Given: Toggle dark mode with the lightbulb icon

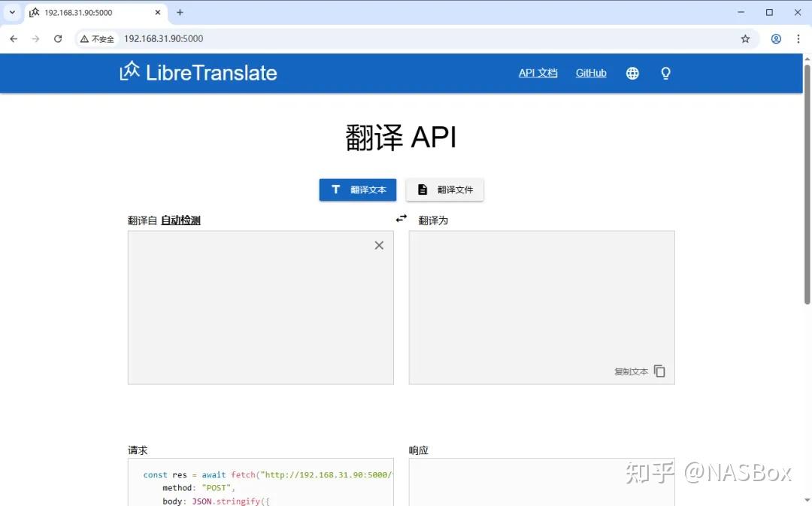Looking at the screenshot, I should (x=665, y=73).
